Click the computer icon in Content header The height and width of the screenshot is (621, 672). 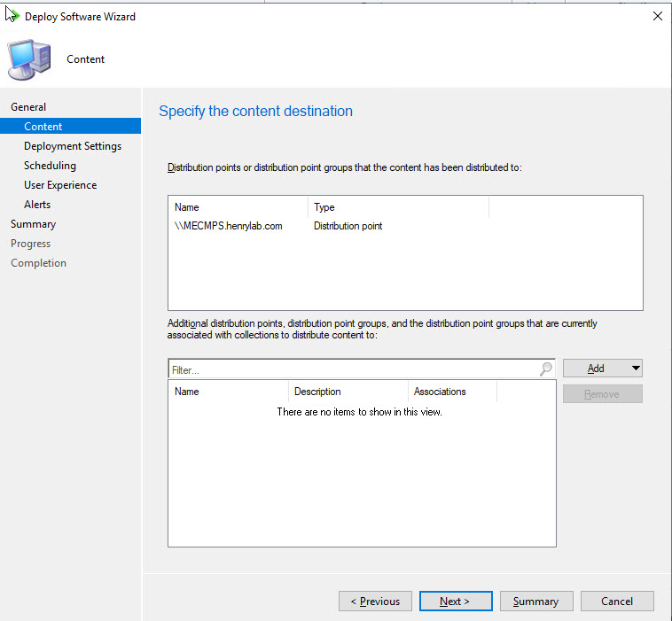(x=29, y=60)
